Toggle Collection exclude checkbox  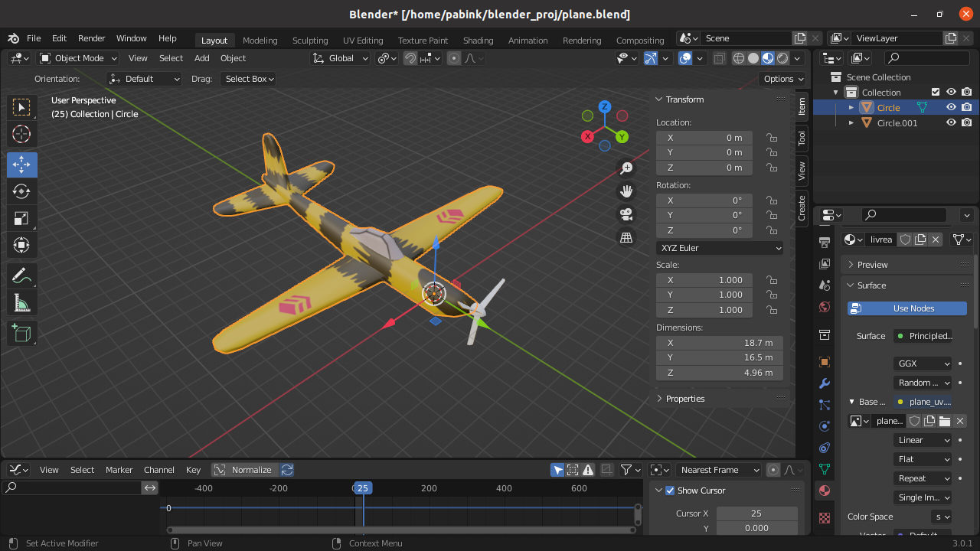935,93
